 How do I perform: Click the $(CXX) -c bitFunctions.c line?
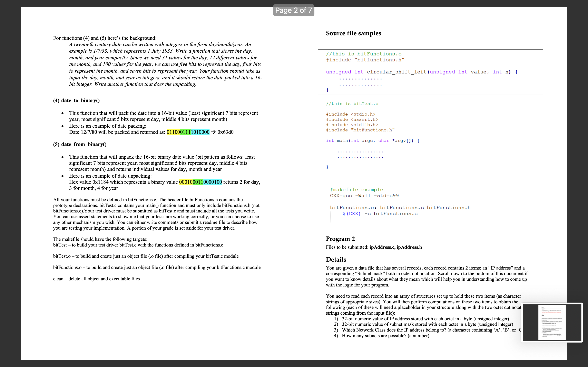pyautogui.click(x=380, y=214)
